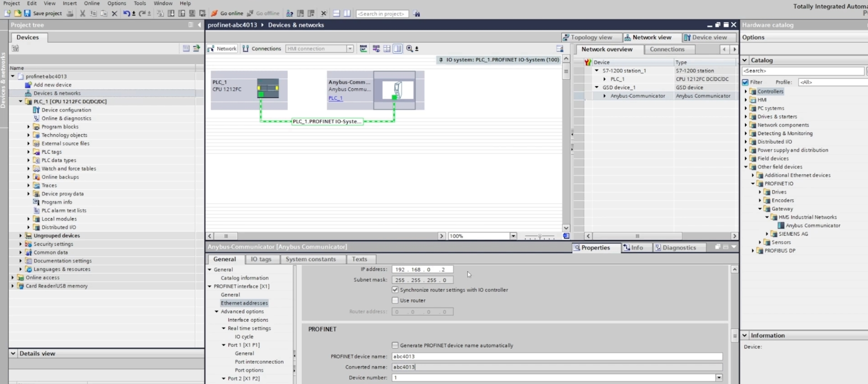Click the zoom slider under network canvas
This screenshot has width=868, height=384.
coord(539,236)
